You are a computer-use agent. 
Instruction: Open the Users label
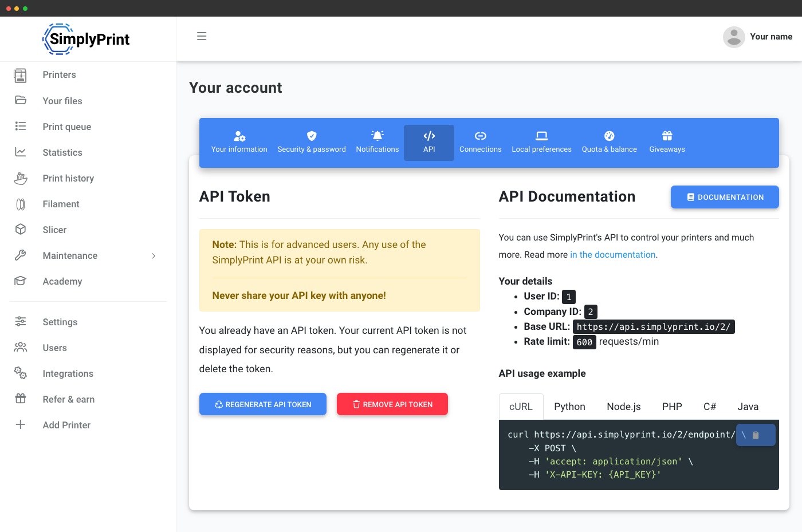pos(55,348)
